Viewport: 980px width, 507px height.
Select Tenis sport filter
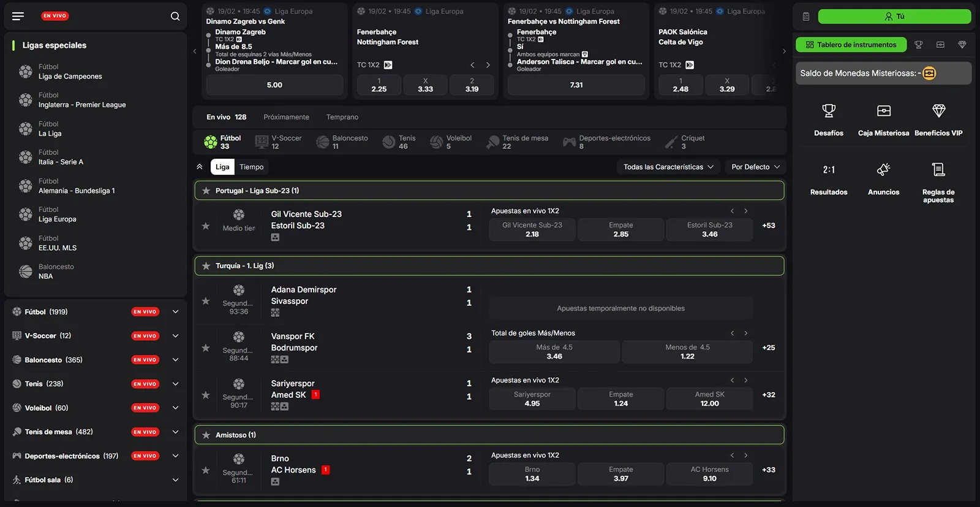click(x=399, y=142)
